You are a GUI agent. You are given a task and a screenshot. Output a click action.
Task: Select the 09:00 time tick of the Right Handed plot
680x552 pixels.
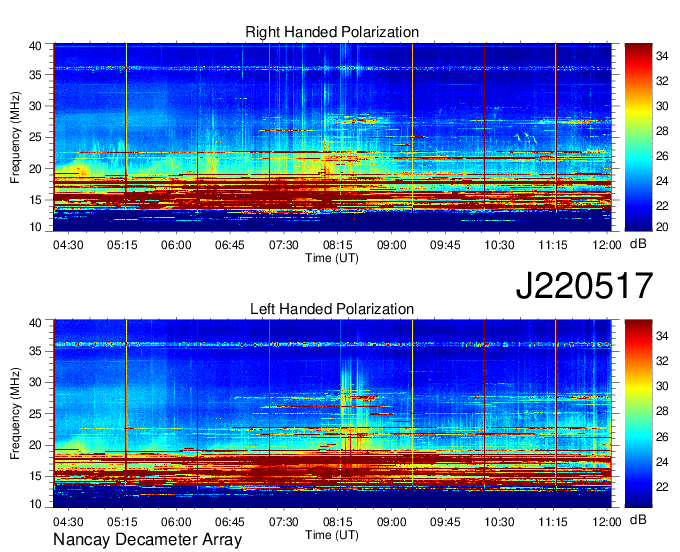(x=392, y=245)
